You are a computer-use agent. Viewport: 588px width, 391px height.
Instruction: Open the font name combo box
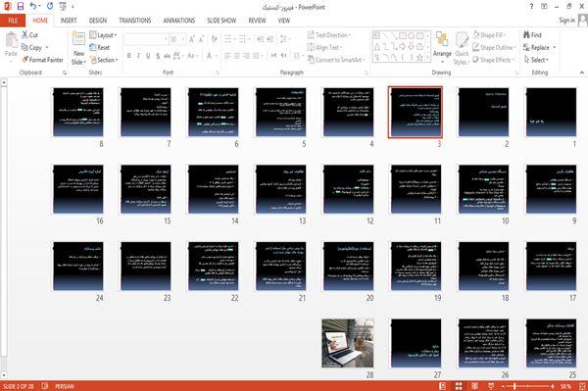(147, 39)
